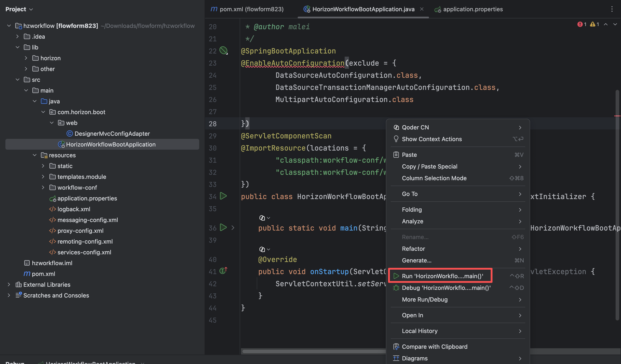Viewport: 621px width, 364px height.
Task: Click the run gutter icon on line 34
Action: point(223,196)
